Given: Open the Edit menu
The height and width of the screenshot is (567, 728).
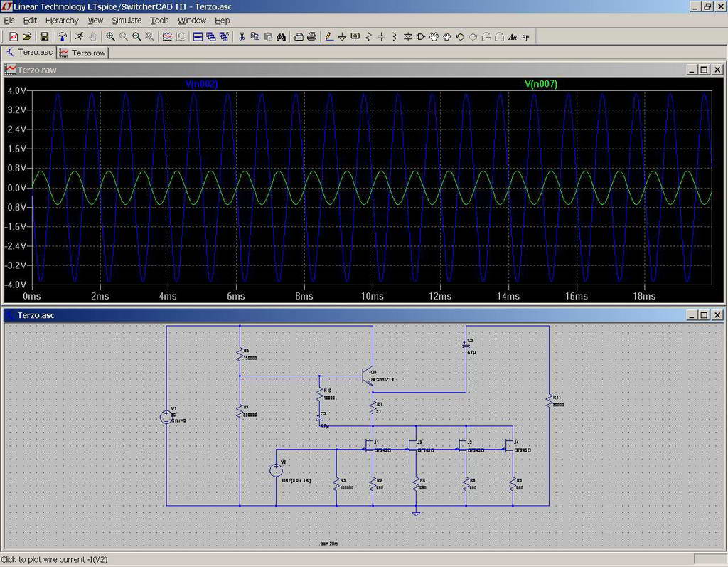Looking at the screenshot, I should tap(30, 21).
